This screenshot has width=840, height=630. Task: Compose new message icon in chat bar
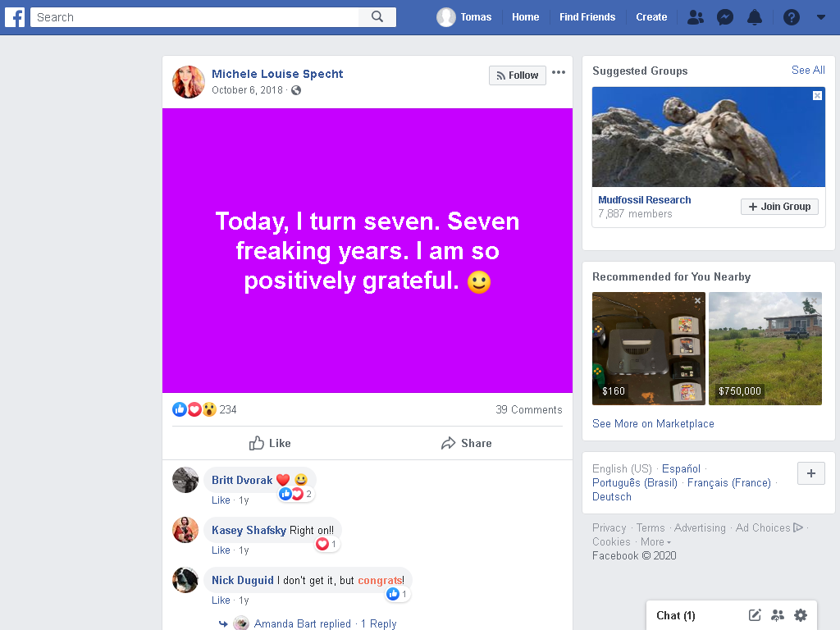(x=755, y=615)
